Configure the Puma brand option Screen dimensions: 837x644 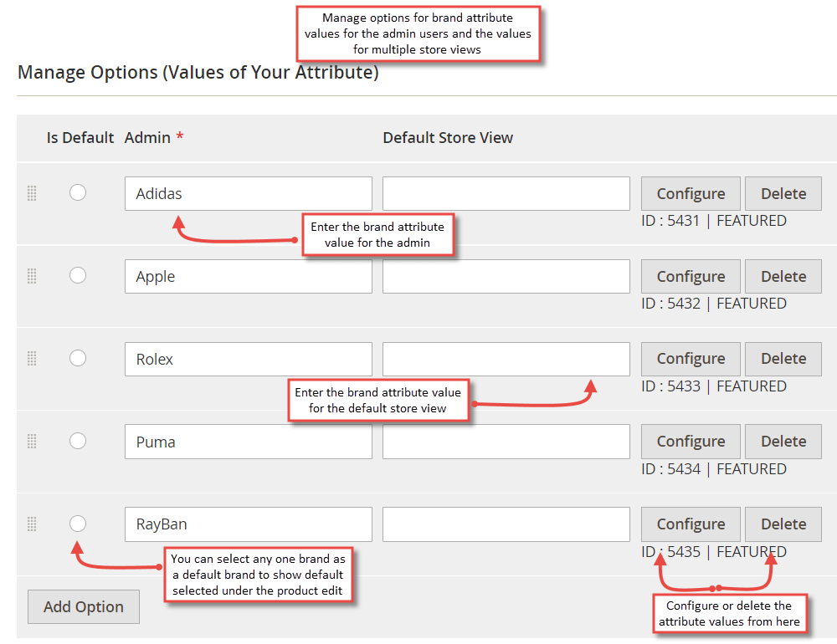[x=691, y=442]
